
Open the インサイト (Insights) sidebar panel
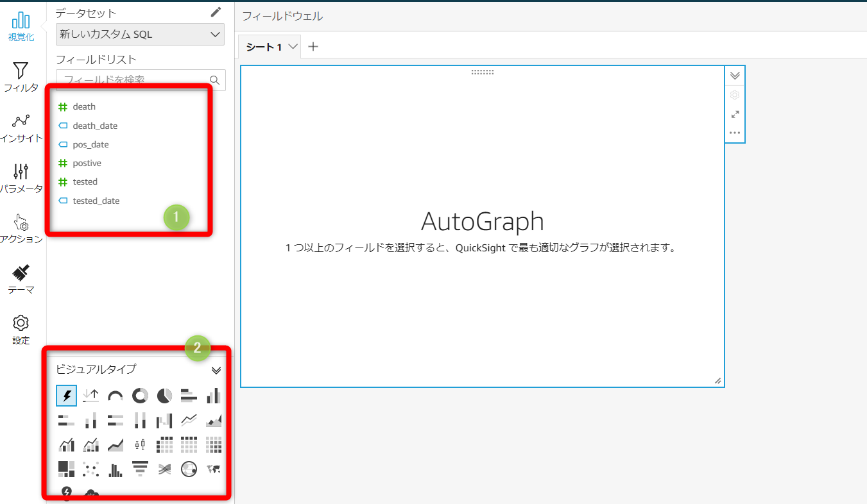click(21, 128)
